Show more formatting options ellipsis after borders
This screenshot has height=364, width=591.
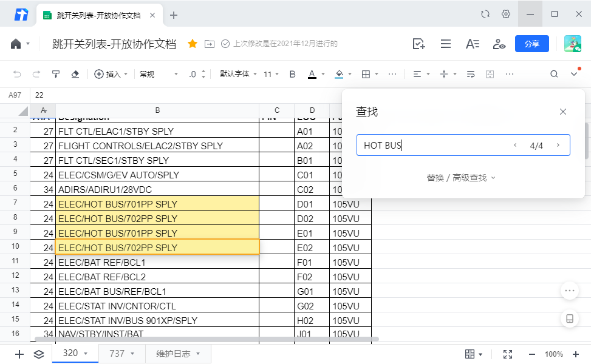(x=392, y=74)
